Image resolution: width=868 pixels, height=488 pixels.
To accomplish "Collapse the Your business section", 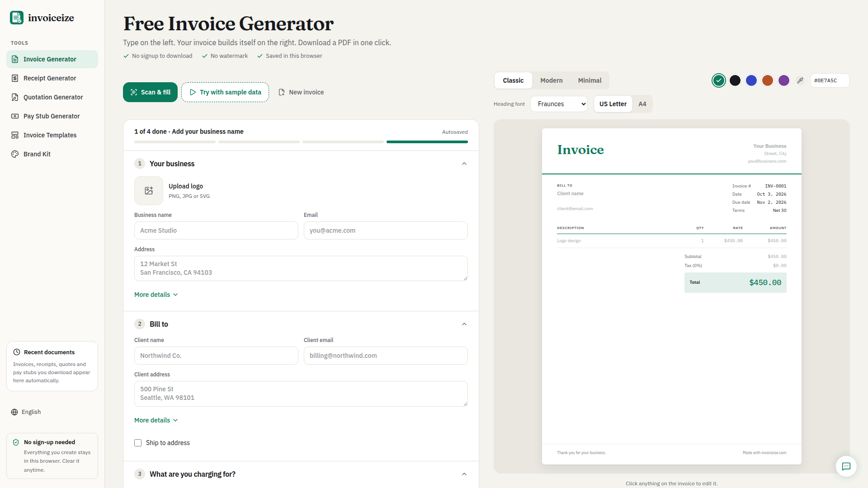I will point(464,164).
